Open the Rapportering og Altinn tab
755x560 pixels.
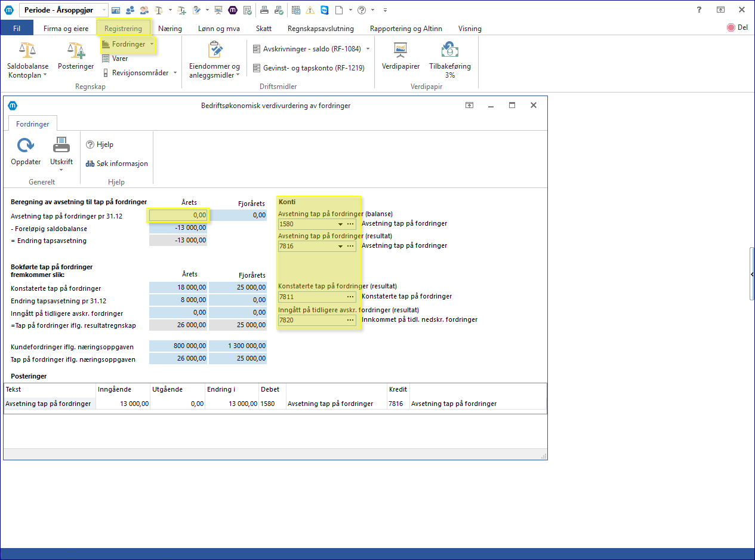406,28
